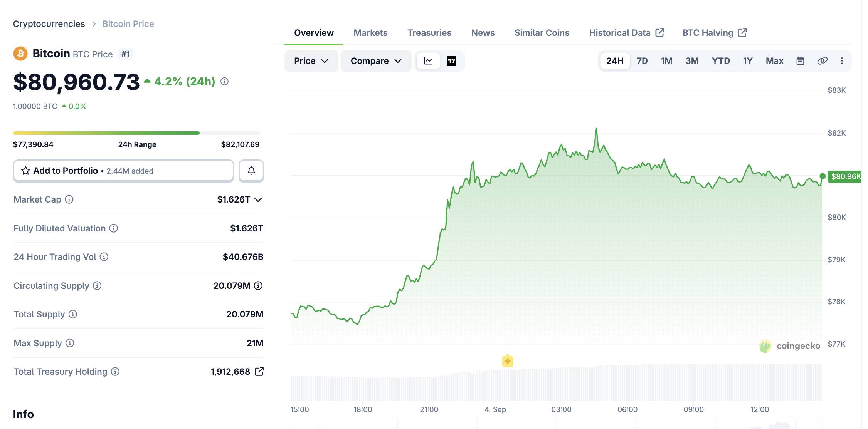Screen dimensions: 868x429
Task: Open the Markets tab
Action: point(370,33)
